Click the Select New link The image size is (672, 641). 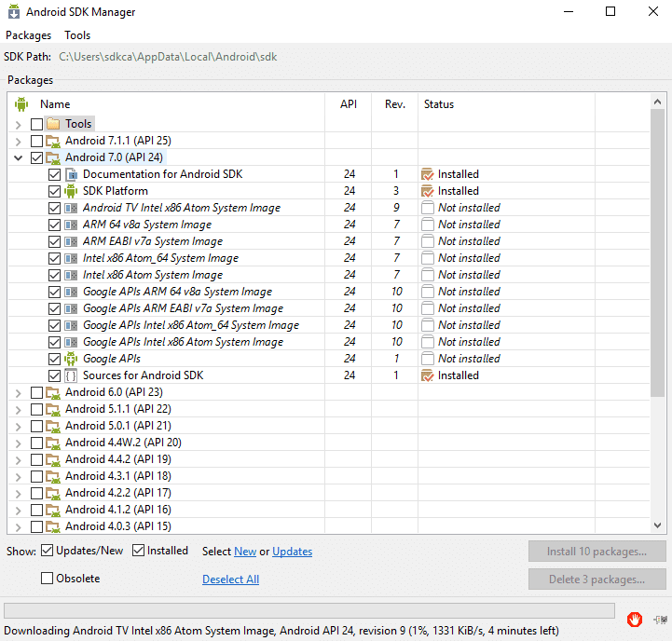click(245, 552)
